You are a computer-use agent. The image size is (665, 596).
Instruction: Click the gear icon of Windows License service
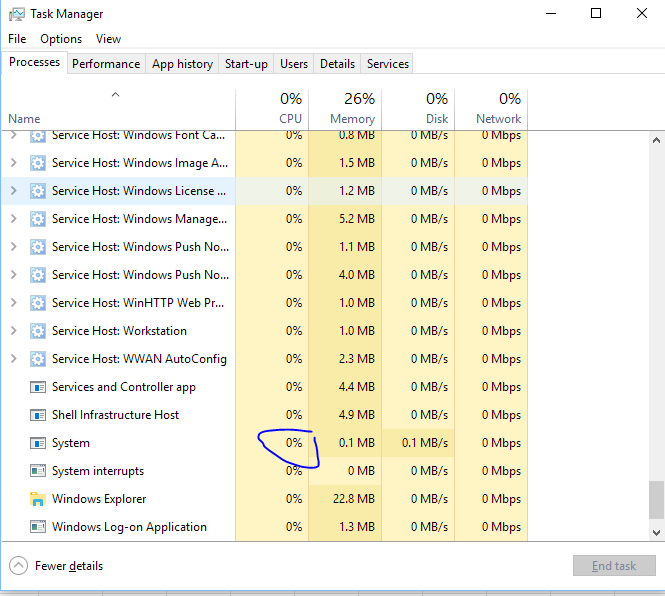[38, 191]
